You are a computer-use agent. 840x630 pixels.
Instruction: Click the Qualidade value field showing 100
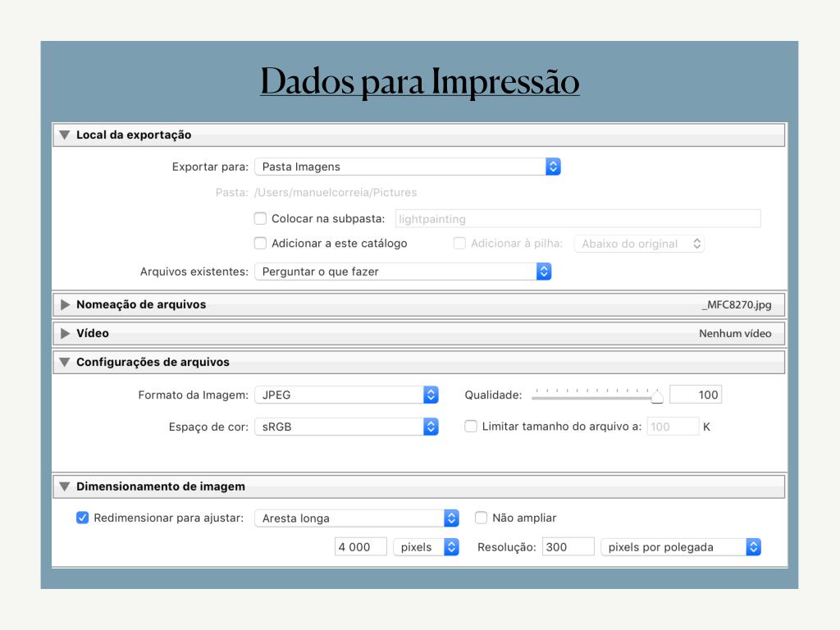coord(695,395)
